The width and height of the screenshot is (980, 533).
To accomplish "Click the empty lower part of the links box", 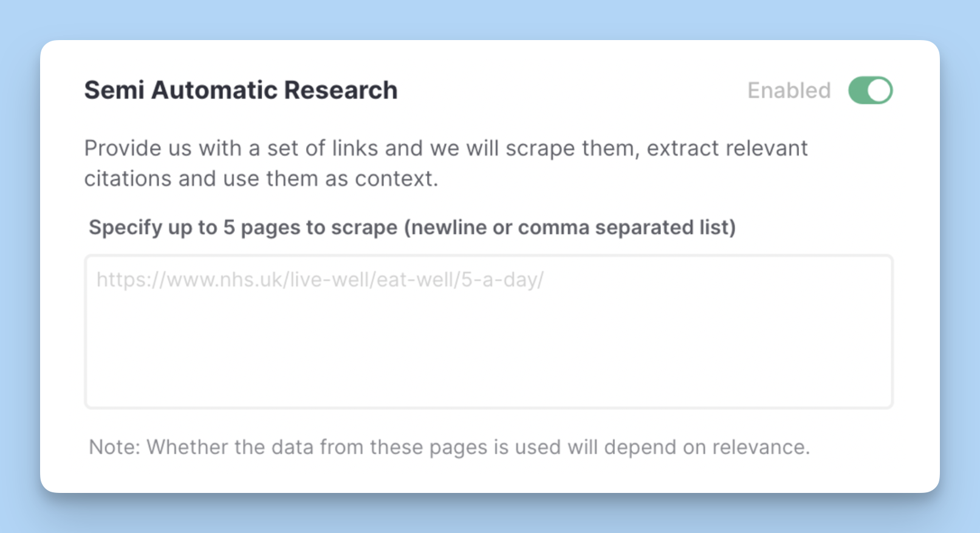I will 488,364.
